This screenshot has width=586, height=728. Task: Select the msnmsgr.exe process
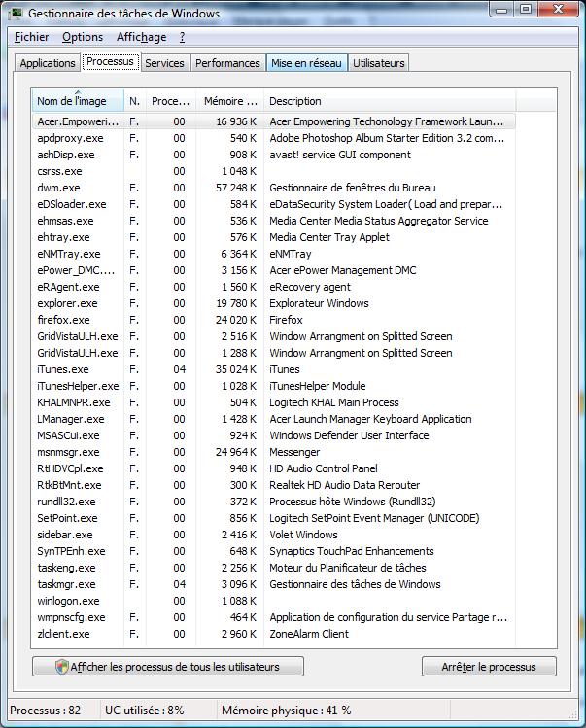coord(274,452)
